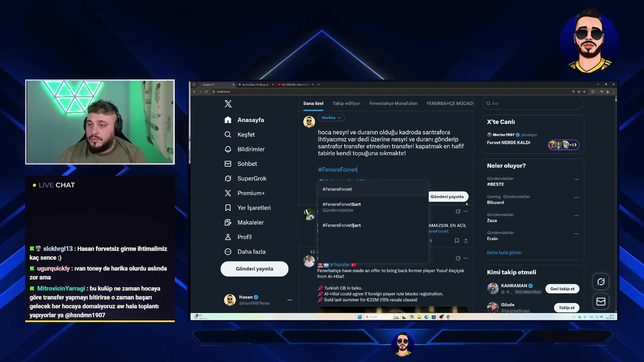Open Anasayfa via the home icon

[228, 120]
